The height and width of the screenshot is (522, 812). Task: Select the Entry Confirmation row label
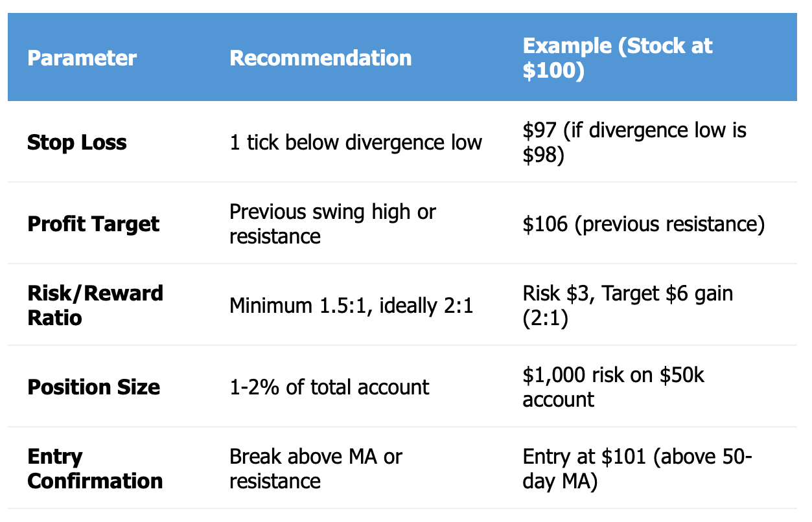click(x=95, y=468)
